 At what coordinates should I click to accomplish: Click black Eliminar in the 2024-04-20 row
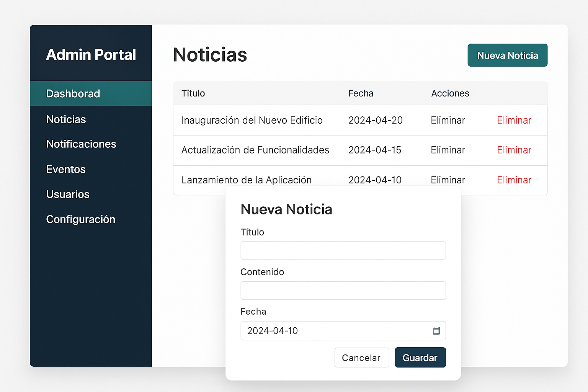(448, 120)
